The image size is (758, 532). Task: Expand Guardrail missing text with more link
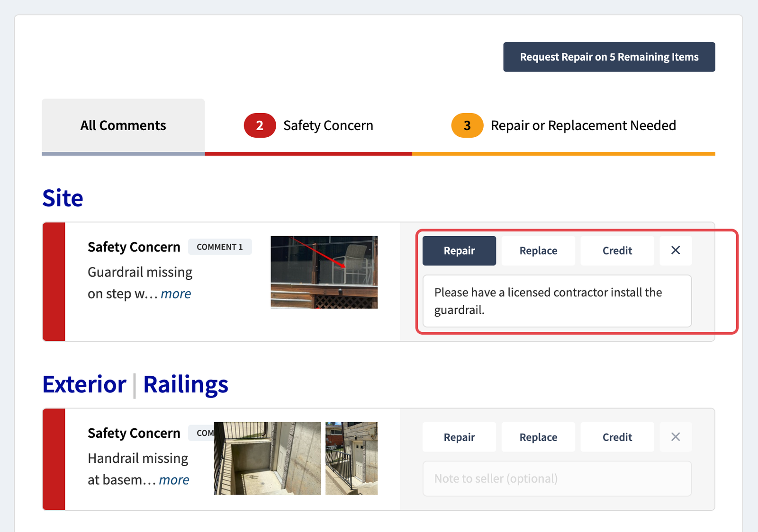(x=176, y=294)
